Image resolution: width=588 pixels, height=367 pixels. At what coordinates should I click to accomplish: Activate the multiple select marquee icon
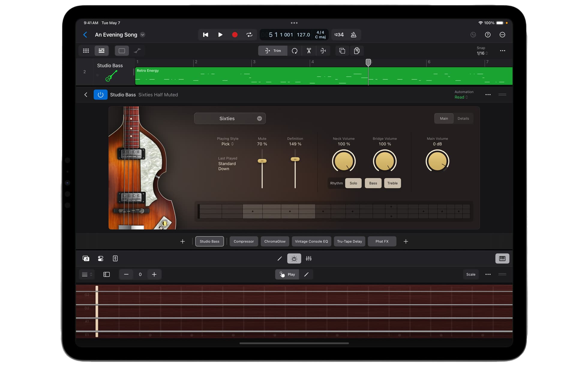342,51
